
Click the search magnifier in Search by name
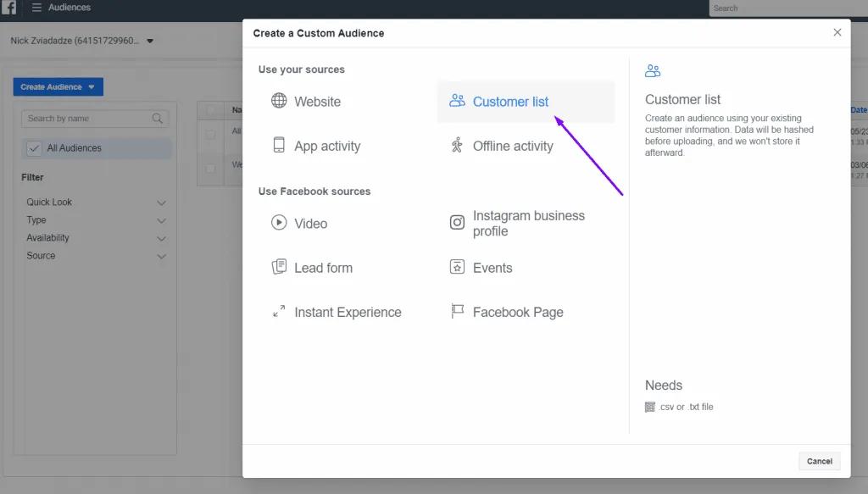[x=157, y=119]
